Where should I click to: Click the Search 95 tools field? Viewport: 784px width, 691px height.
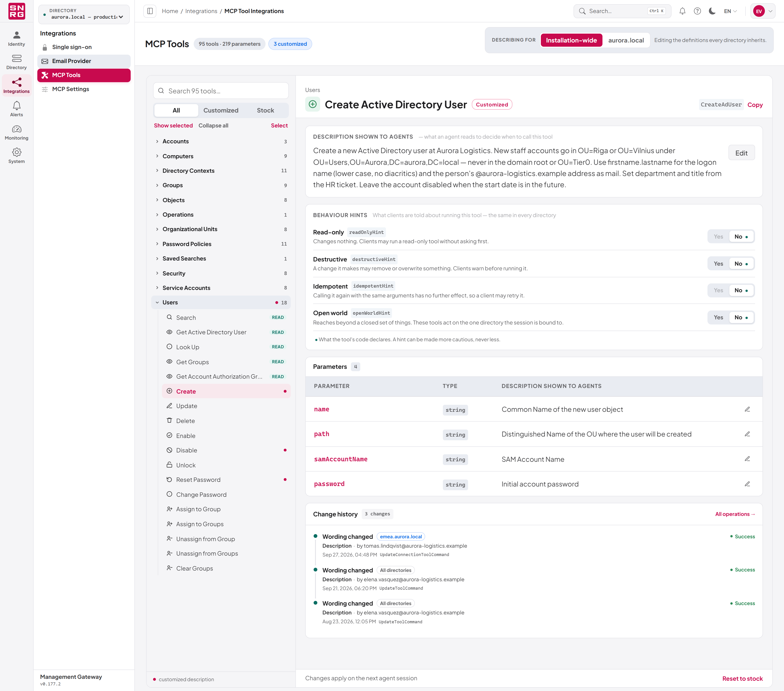click(x=221, y=91)
